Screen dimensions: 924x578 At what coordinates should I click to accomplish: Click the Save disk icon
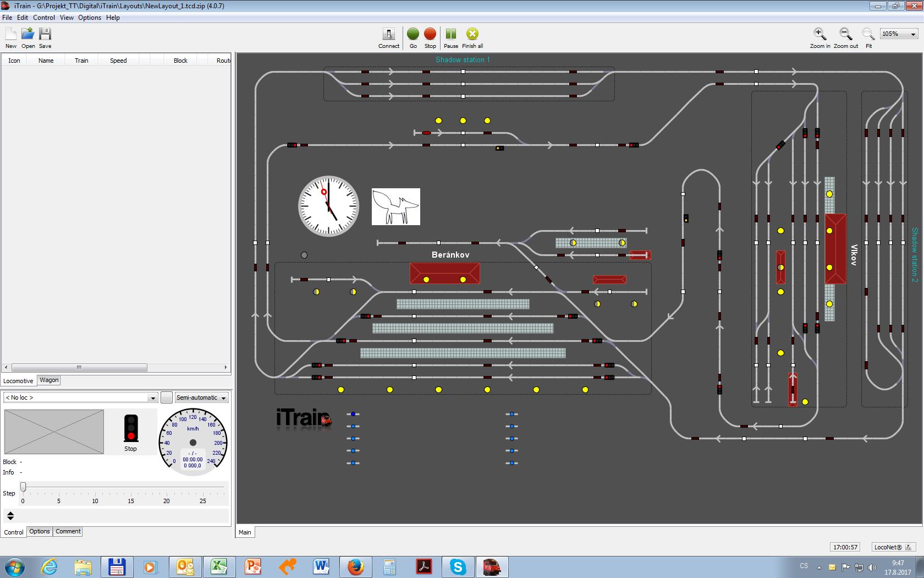pos(45,34)
